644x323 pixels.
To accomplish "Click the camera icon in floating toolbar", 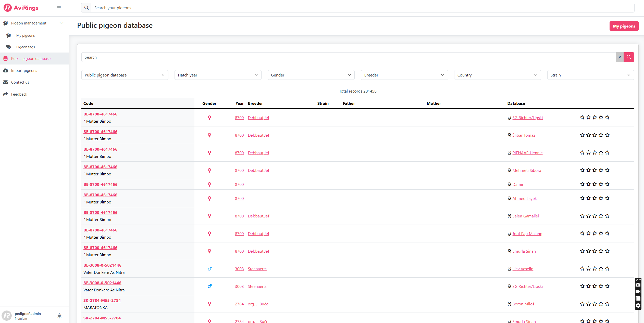I will tap(638, 285).
